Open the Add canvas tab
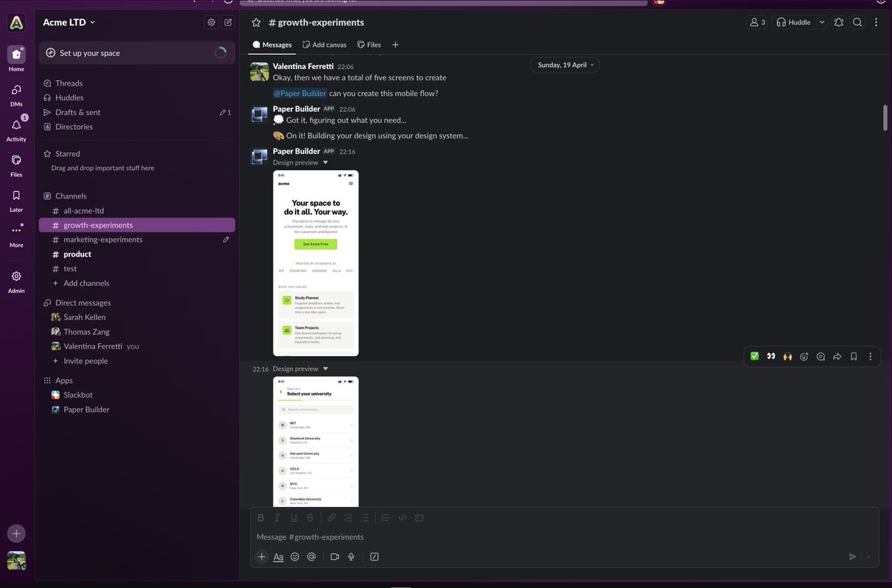 pos(324,45)
